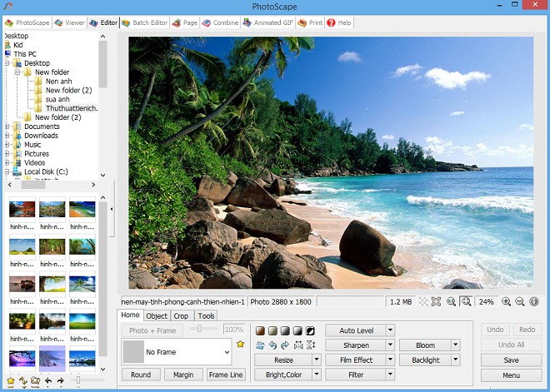550x392 pixels.
Task: Click the favorites star below thumbnails
Action: pos(11,381)
